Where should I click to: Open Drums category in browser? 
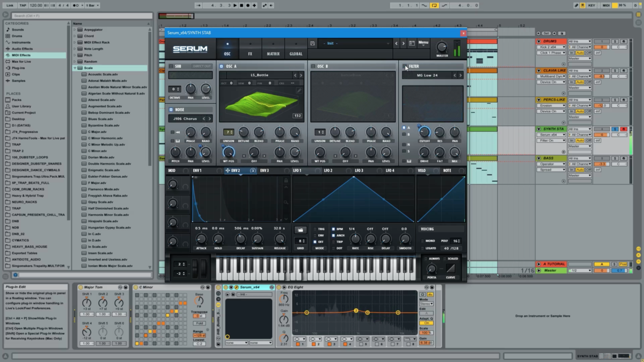[18, 36]
